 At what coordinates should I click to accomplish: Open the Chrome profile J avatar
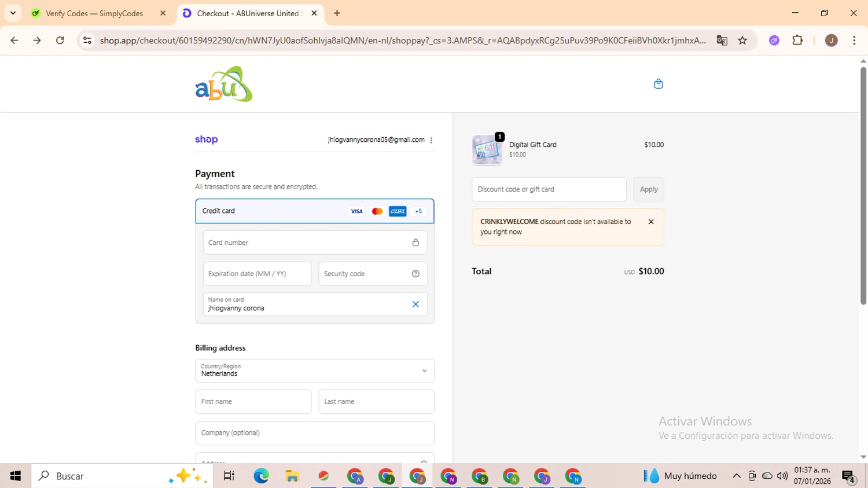pyautogui.click(x=831, y=41)
